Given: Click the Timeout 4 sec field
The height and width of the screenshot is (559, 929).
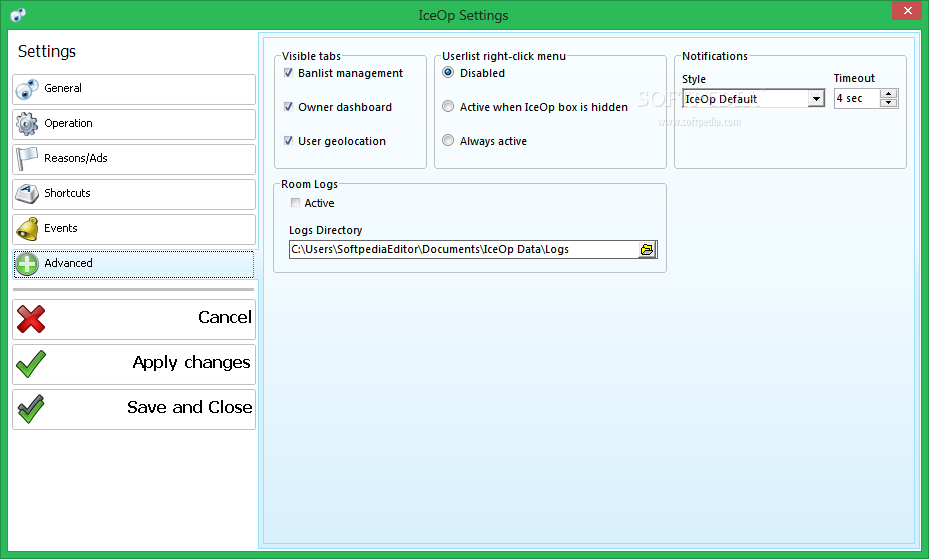Looking at the screenshot, I should (857, 98).
